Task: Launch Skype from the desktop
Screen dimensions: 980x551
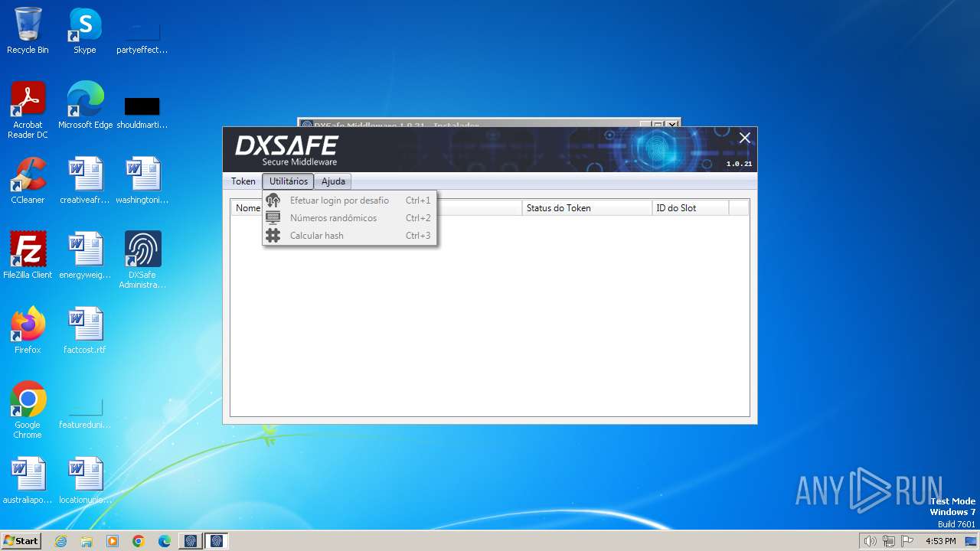Action: (x=84, y=31)
